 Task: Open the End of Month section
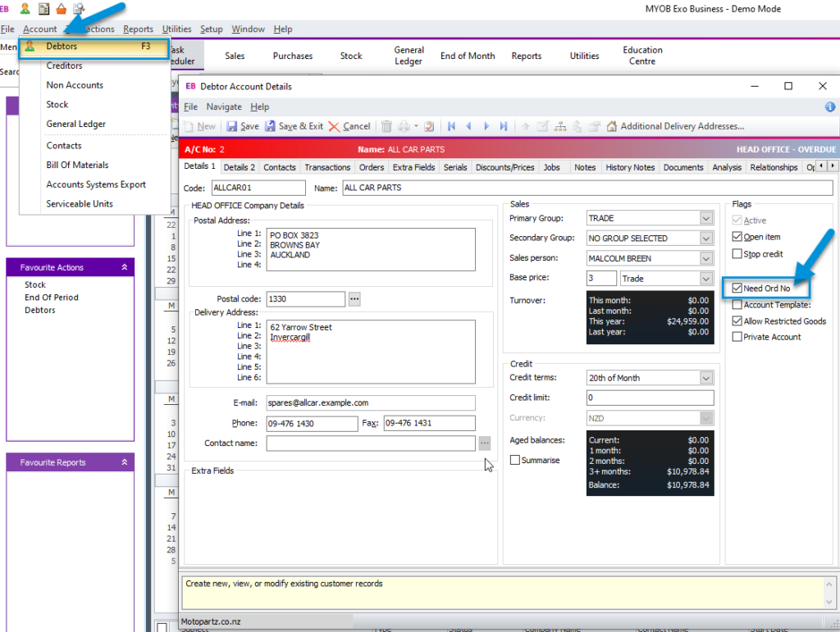(468, 56)
